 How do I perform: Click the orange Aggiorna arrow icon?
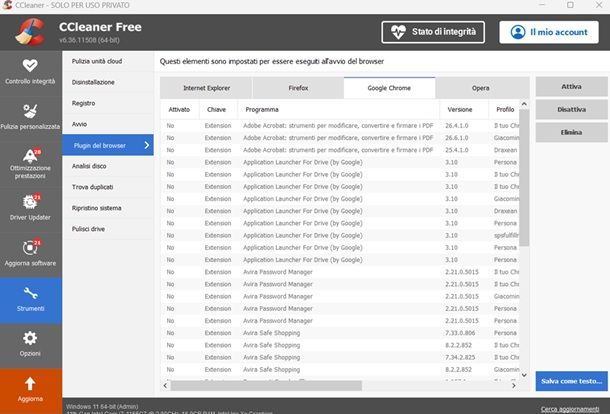click(30, 384)
